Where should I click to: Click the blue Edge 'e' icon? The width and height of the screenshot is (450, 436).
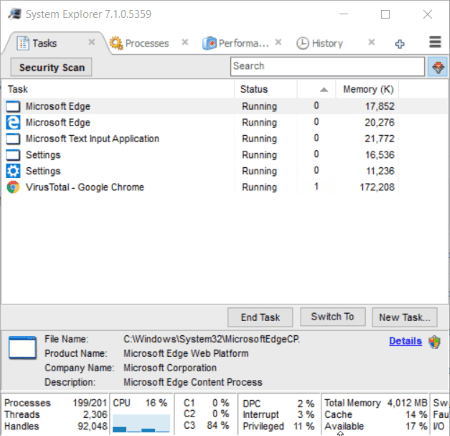13,122
